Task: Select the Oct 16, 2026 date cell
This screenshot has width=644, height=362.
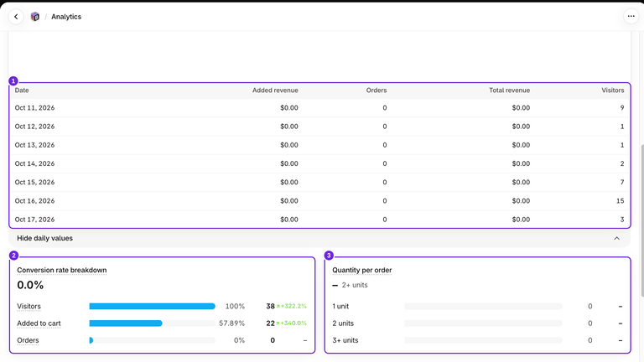Action: 34,201
